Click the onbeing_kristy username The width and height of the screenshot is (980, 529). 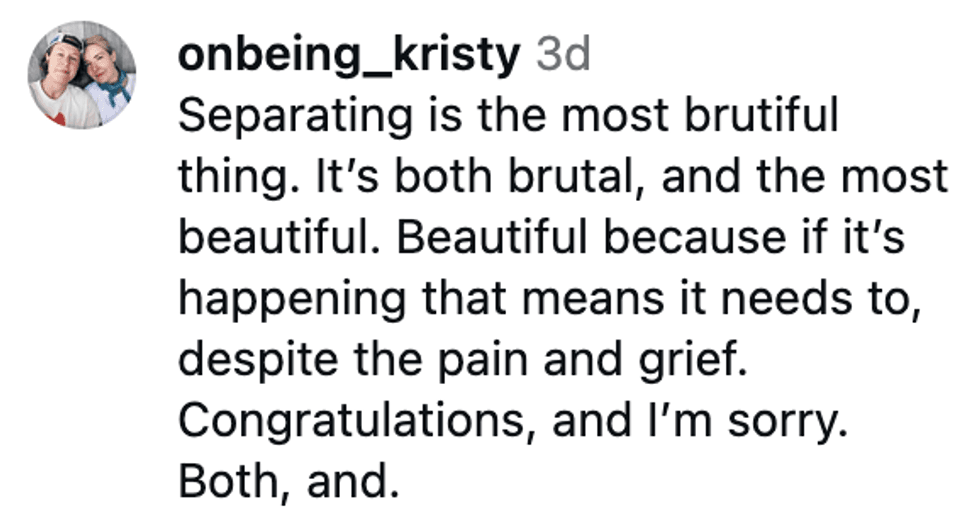tap(349, 57)
